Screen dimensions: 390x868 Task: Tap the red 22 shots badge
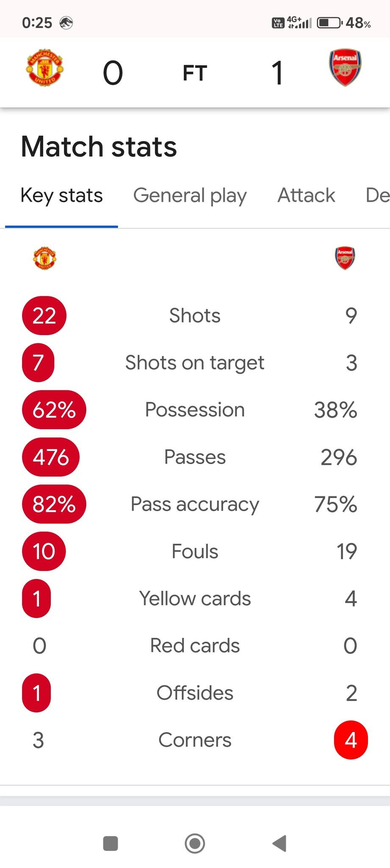pyautogui.click(x=44, y=316)
